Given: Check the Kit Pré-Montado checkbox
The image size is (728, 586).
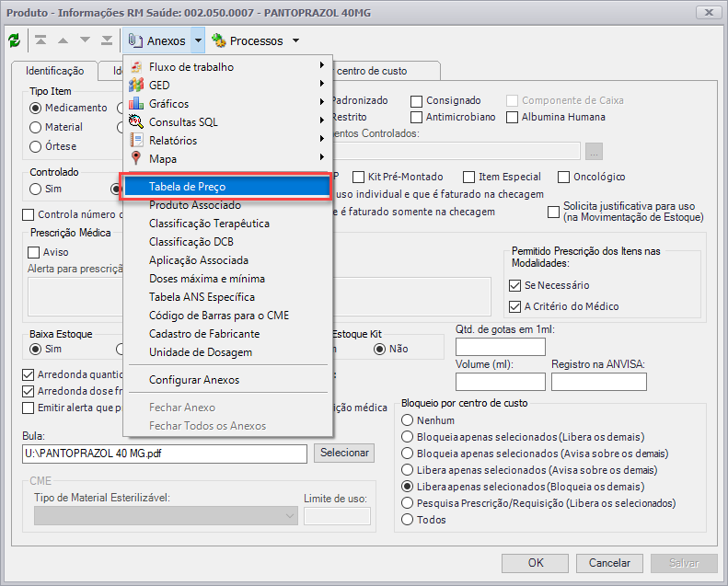Looking at the screenshot, I should click(358, 177).
